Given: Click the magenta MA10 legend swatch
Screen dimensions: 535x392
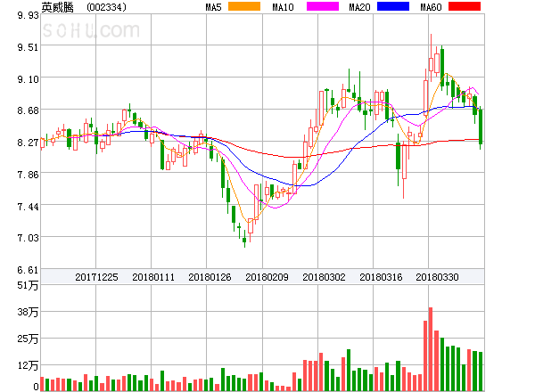Looking at the screenshot, I should 323,6.
